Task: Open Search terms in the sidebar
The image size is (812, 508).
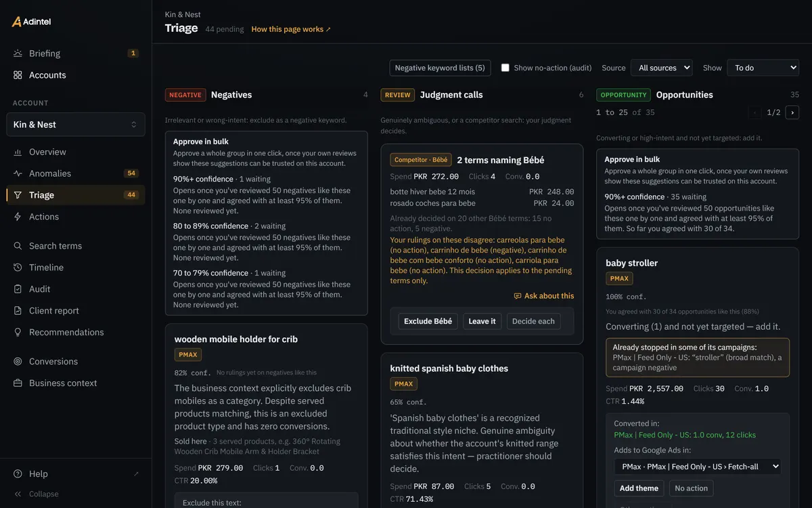Action: click(x=76, y=246)
